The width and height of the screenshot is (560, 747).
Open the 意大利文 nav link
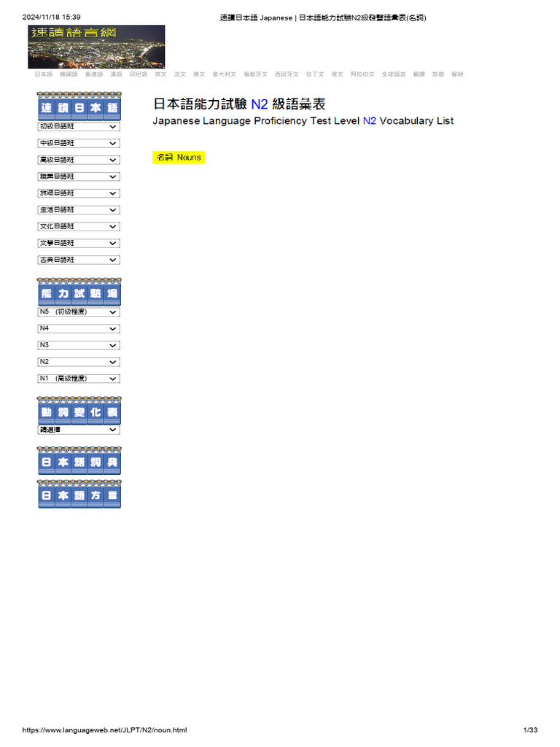pyautogui.click(x=225, y=74)
